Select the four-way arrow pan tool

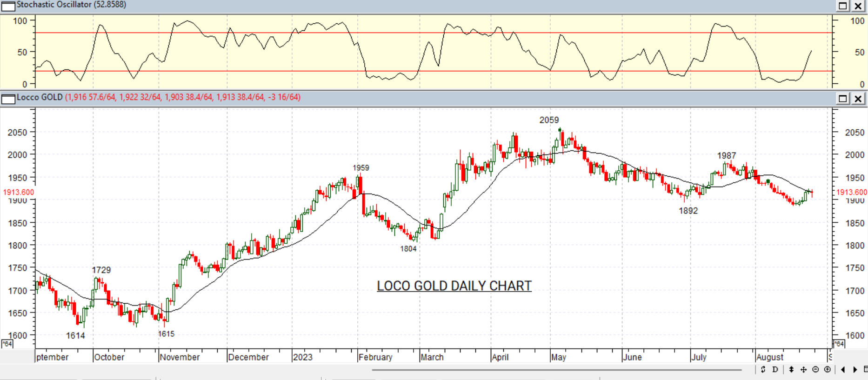point(803,369)
